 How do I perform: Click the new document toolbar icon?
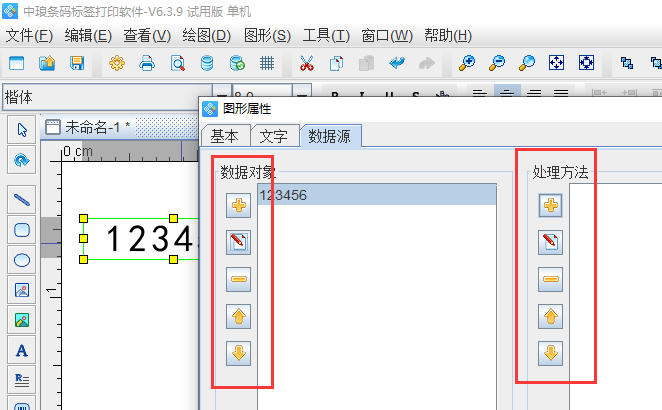tap(16, 63)
